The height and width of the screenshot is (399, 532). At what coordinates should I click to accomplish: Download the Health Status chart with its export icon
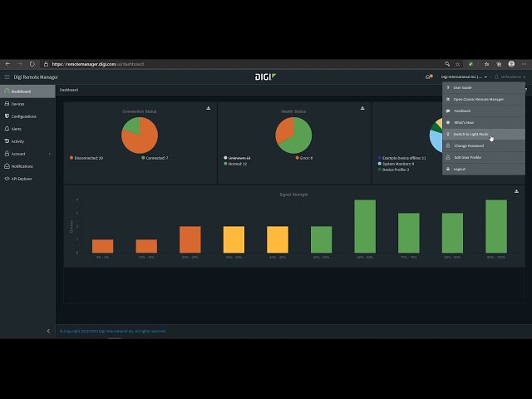click(362, 108)
